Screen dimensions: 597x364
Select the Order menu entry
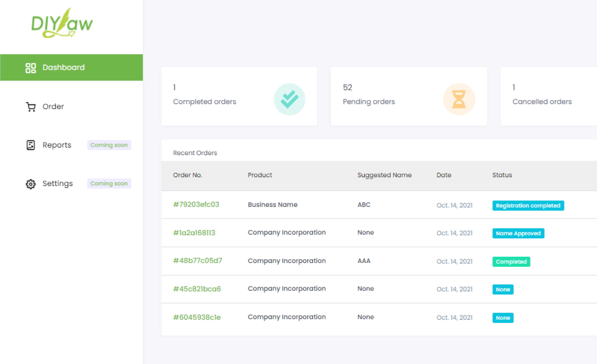[53, 107]
